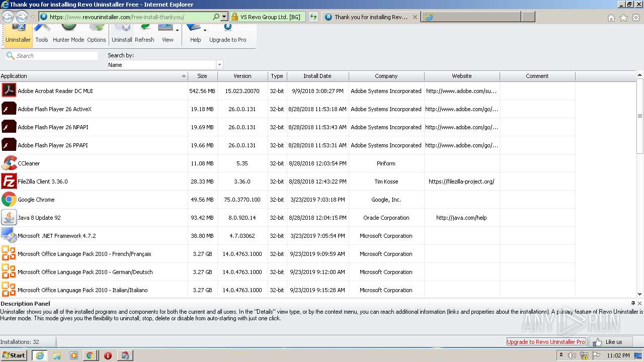The width and height of the screenshot is (644, 362).
Task: Open the Help dropdown arrow
Action: [x=205, y=30]
